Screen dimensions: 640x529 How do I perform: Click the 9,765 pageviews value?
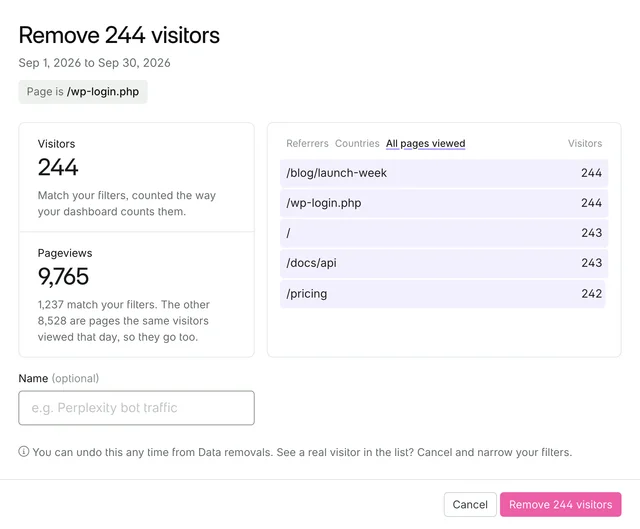(x=63, y=276)
